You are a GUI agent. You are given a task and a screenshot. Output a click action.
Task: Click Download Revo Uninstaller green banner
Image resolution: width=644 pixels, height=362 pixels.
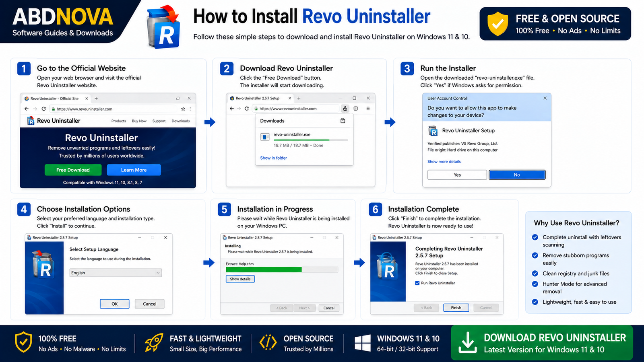(x=542, y=343)
